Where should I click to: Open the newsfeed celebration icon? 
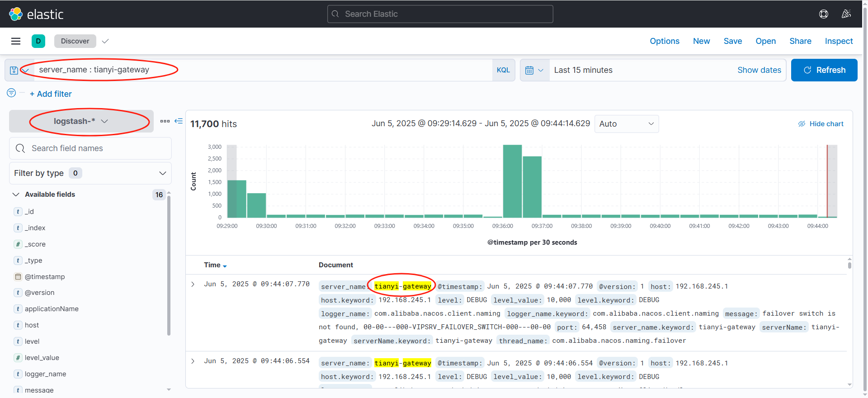846,14
